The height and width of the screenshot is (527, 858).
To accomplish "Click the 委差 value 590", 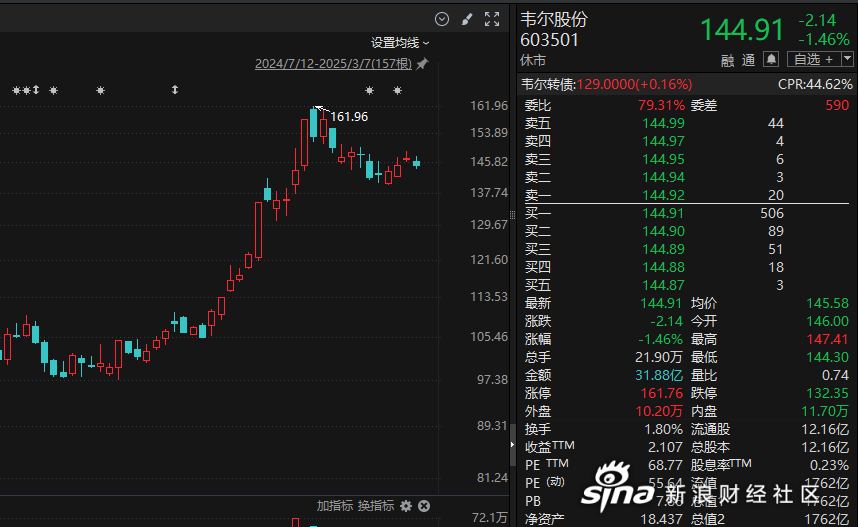I will point(837,105).
